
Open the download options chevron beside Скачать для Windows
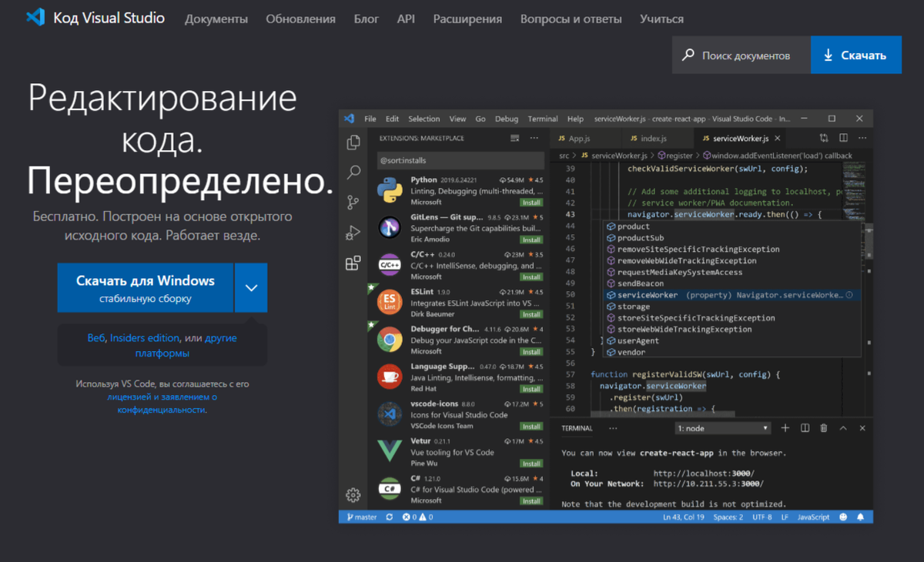tap(251, 287)
